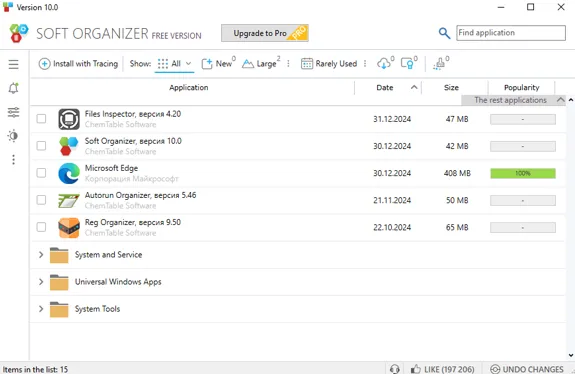Check the Autorun Organizer checkbox
The image size is (575, 374).
[x=41, y=200]
